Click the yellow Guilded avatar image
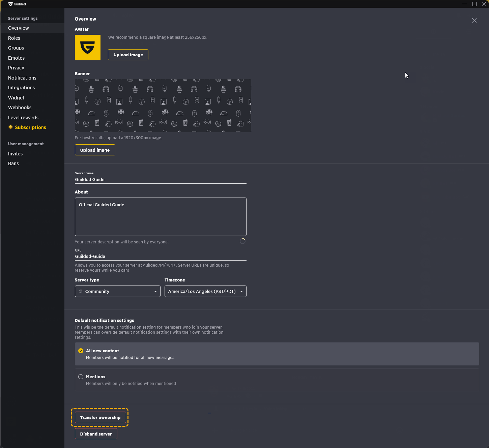The width and height of the screenshot is (489, 448). coord(88,48)
